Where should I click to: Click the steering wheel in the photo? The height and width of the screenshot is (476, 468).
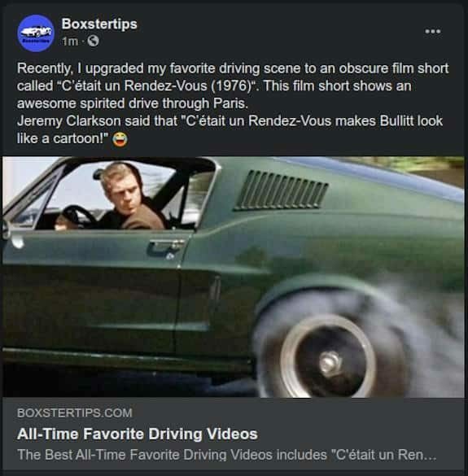click(x=76, y=216)
